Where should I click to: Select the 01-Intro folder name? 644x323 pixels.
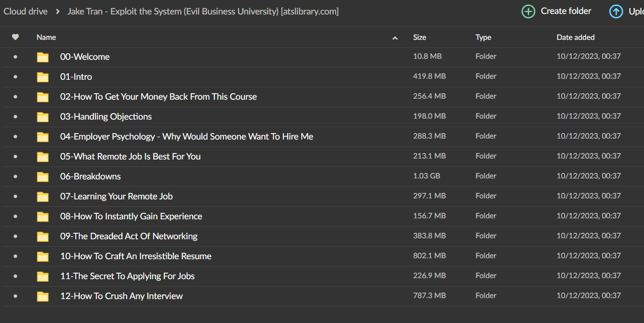click(76, 77)
